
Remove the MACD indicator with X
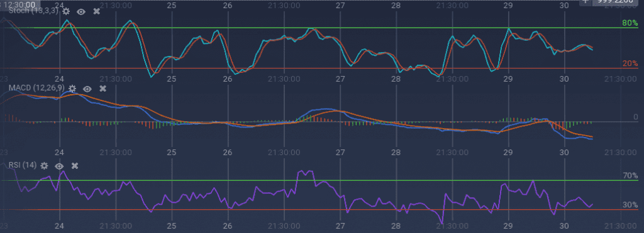(103, 89)
